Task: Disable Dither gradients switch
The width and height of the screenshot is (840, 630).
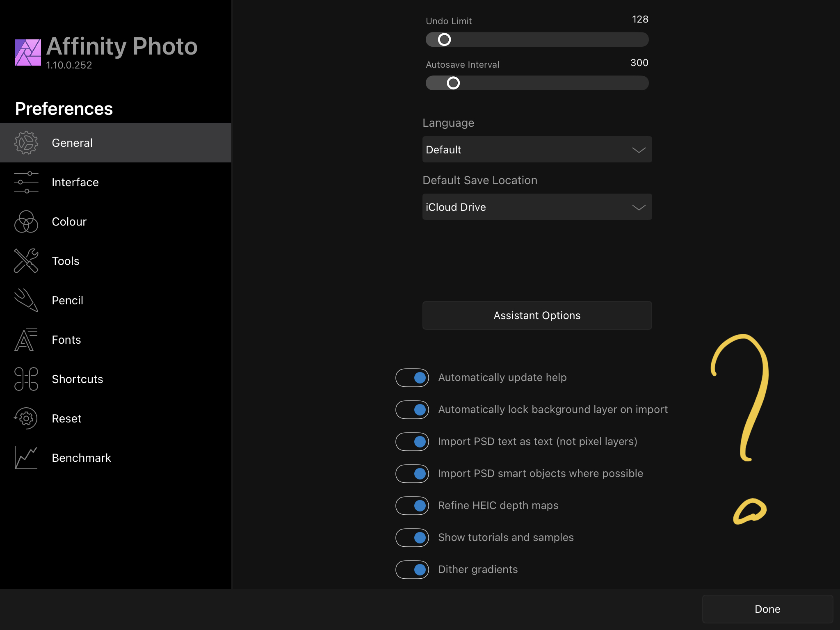Action: pyautogui.click(x=412, y=570)
